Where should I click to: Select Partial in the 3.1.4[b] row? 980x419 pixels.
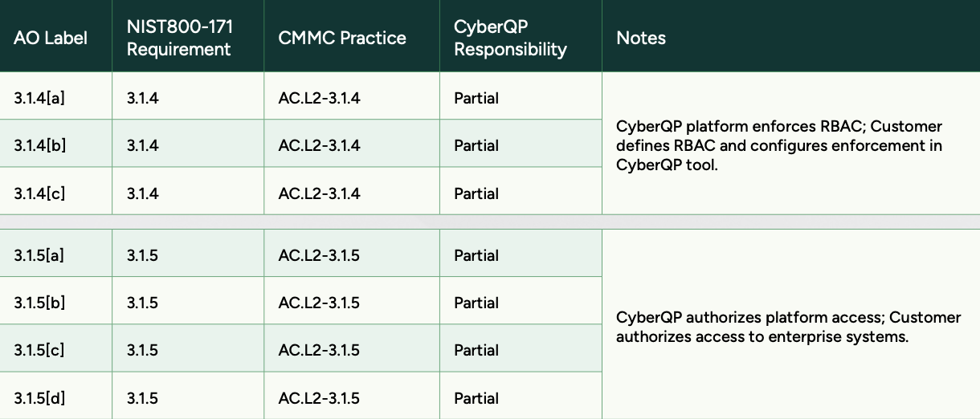476,145
